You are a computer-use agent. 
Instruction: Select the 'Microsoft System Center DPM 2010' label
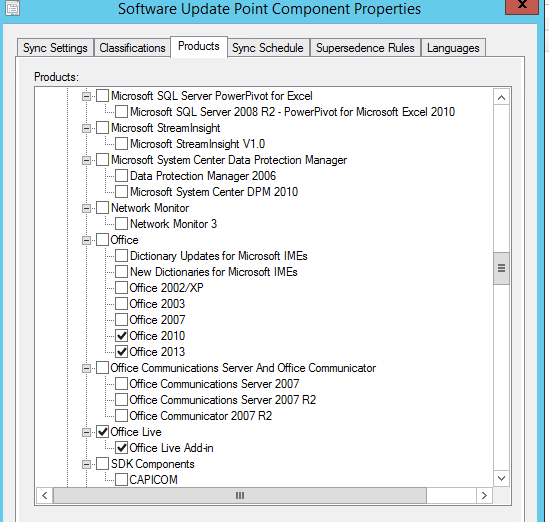(214, 192)
